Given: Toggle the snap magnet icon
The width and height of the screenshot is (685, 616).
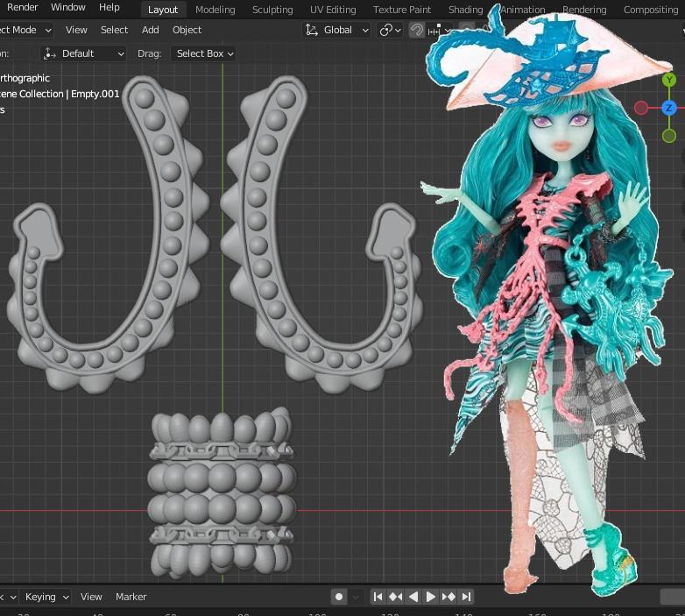Looking at the screenshot, I should pos(418,30).
